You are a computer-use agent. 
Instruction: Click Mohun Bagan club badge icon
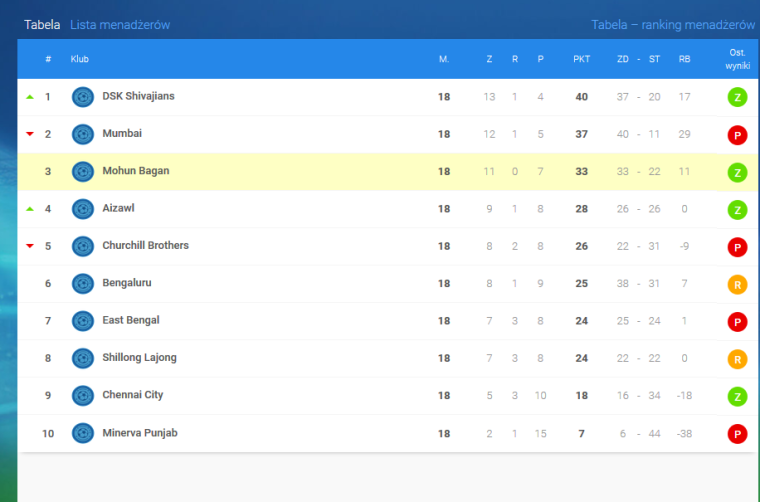tap(83, 172)
